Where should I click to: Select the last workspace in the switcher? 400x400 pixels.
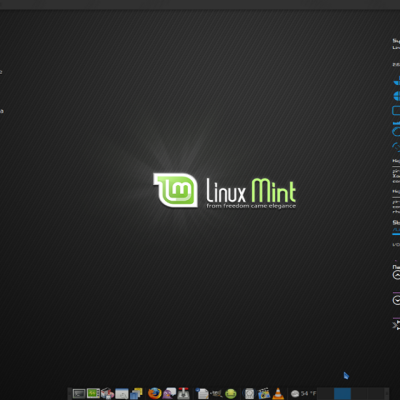pos(377,394)
